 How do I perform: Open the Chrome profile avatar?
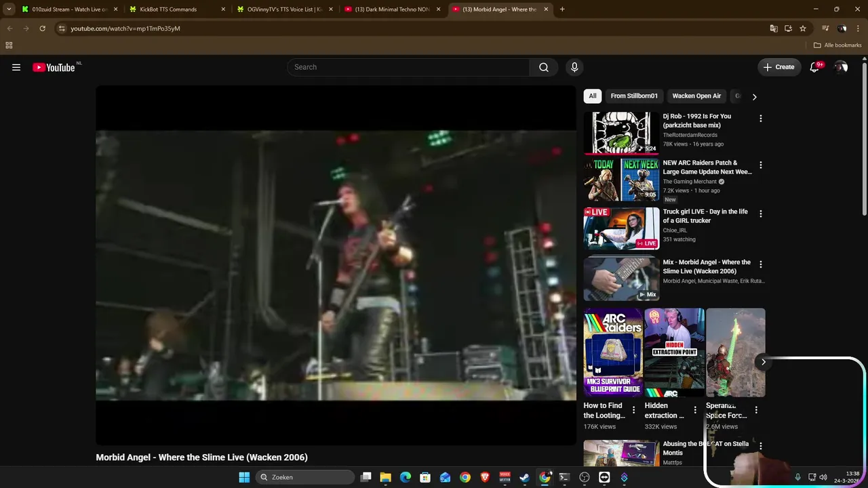(842, 28)
